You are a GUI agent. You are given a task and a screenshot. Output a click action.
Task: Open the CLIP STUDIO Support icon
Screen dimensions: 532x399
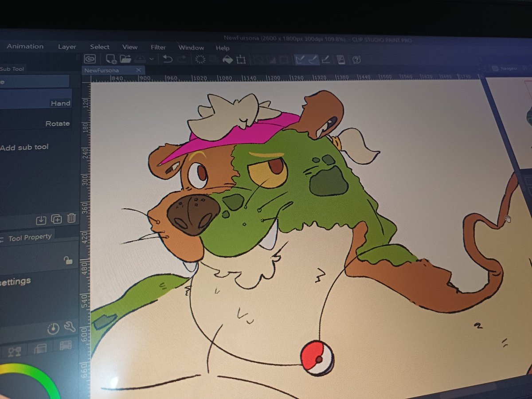pos(356,60)
